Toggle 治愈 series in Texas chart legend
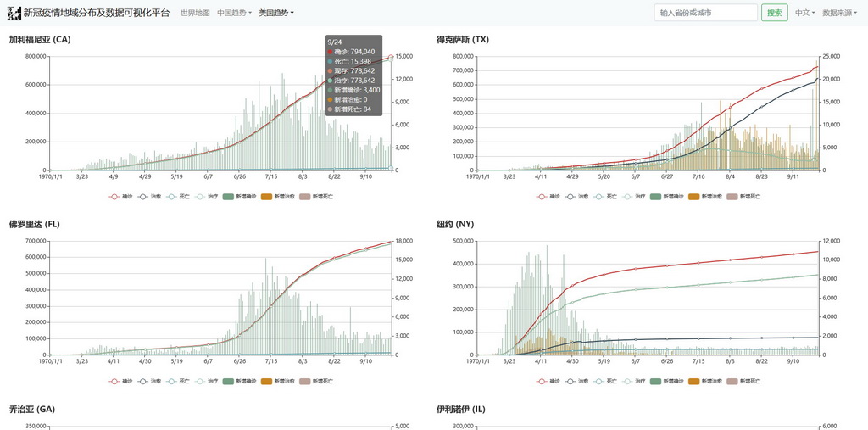The height and width of the screenshot is (430, 868). 576,197
